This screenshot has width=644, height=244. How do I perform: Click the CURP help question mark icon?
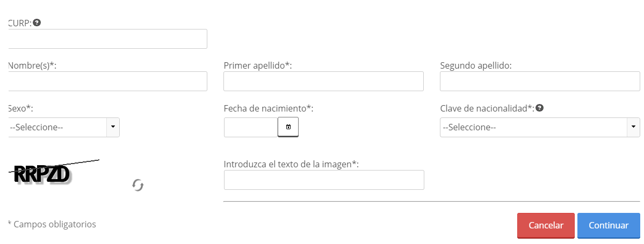(37, 23)
